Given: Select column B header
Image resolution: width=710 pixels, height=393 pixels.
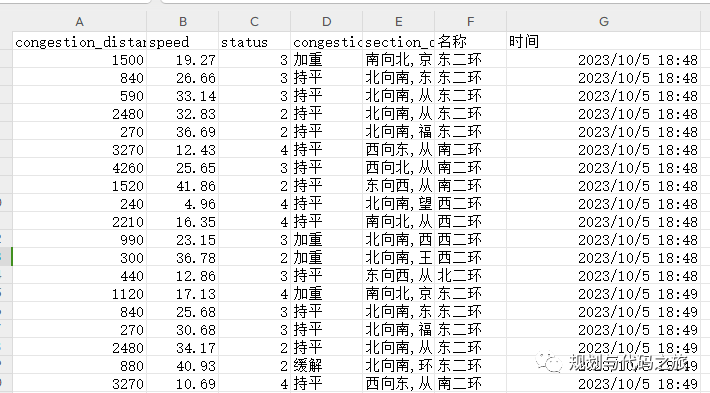Looking at the screenshot, I should pos(182,21).
